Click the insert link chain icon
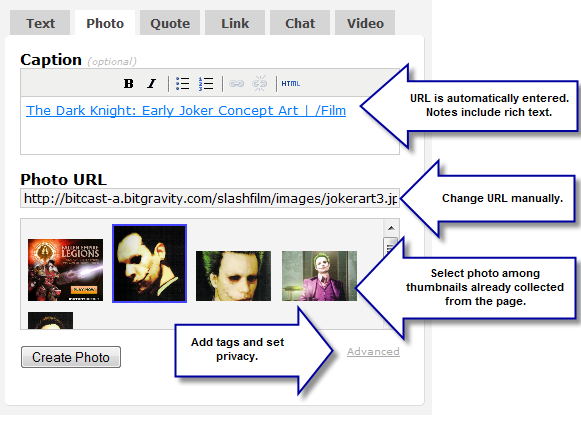The height and width of the screenshot is (432, 581). [236, 84]
